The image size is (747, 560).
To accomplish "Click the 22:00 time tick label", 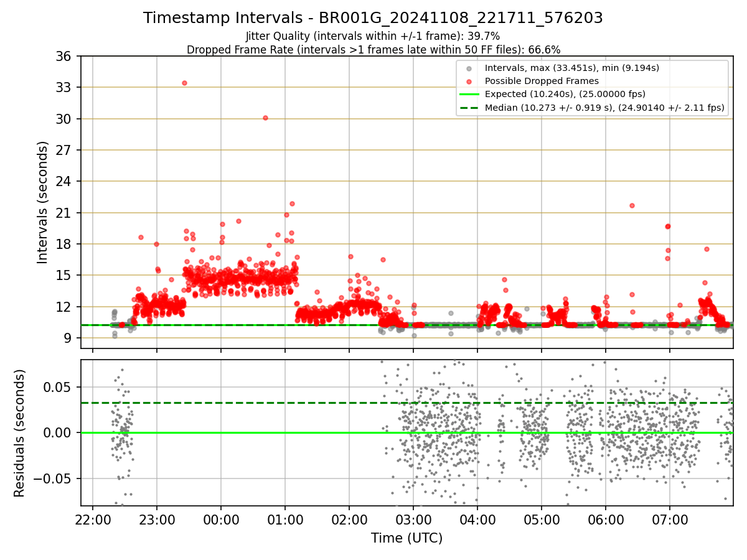I will [93, 519].
